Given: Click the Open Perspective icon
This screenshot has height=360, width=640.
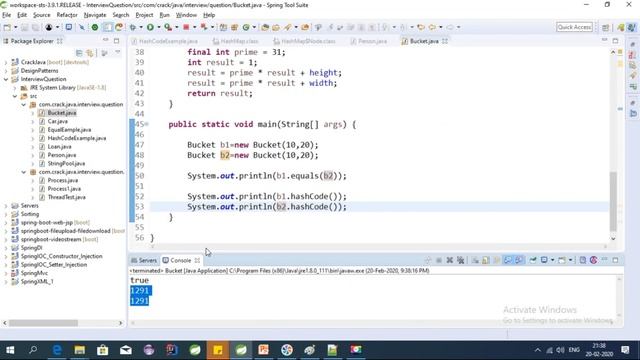Looking at the screenshot, I should pyautogui.click(x=605, y=27).
